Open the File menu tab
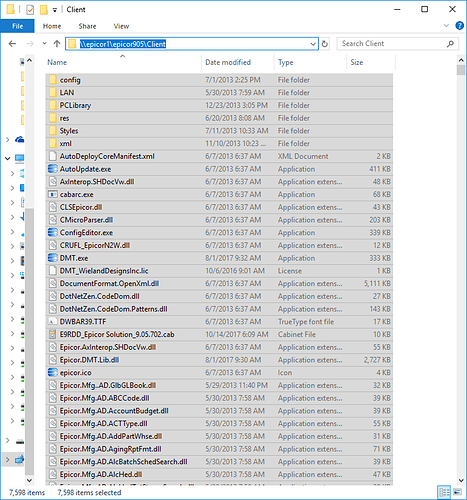 17,26
